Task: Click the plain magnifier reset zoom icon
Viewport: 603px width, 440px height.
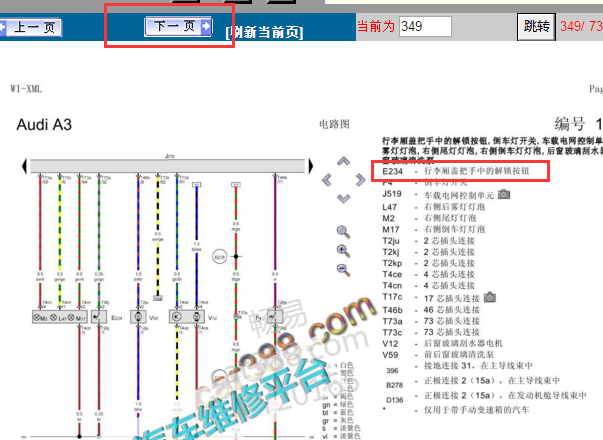Action: 343,232
